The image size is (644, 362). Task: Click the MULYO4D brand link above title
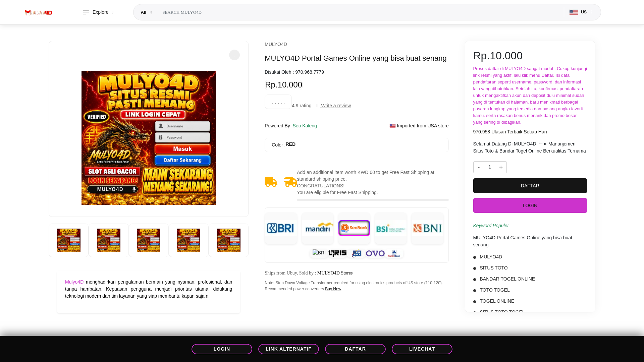tap(276, 44)
